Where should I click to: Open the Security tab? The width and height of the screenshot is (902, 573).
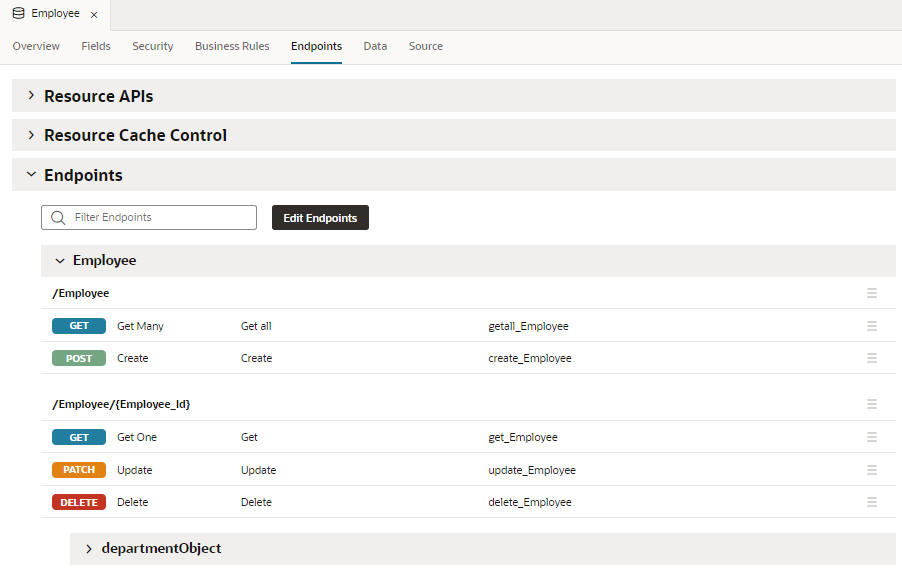[152, 46]
